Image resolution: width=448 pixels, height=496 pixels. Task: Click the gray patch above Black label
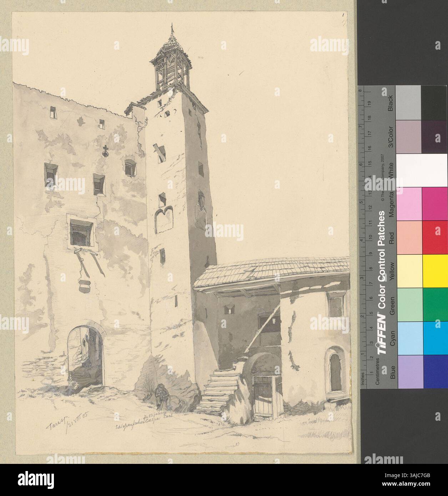[x=408, y=103]
